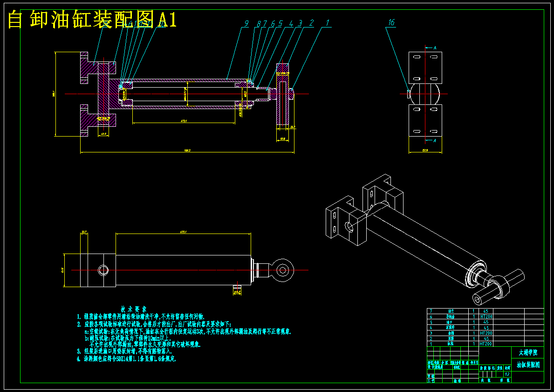Screen dimensions: 554x392
Task: Click upper section marker 'A' on side view
Action: coord(435,48)
